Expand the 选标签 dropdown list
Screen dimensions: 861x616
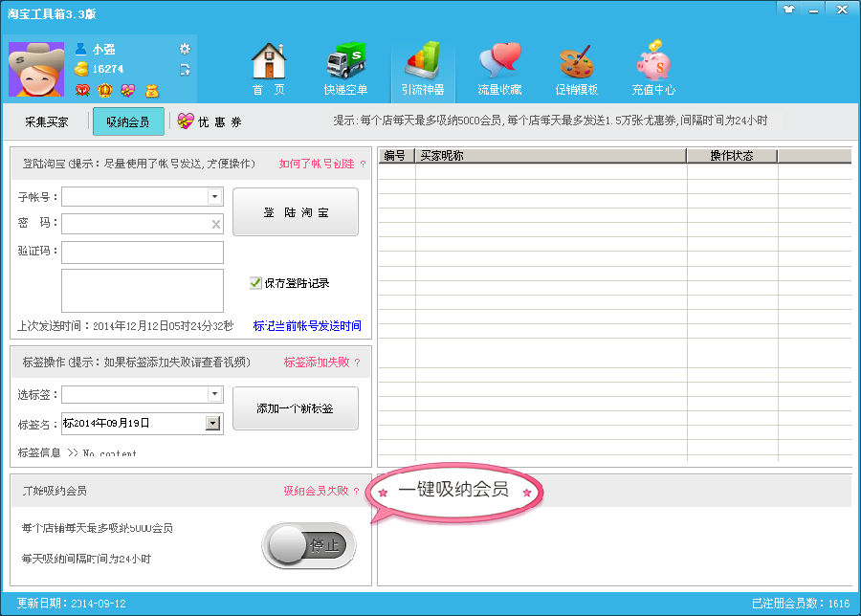(214, 394)
